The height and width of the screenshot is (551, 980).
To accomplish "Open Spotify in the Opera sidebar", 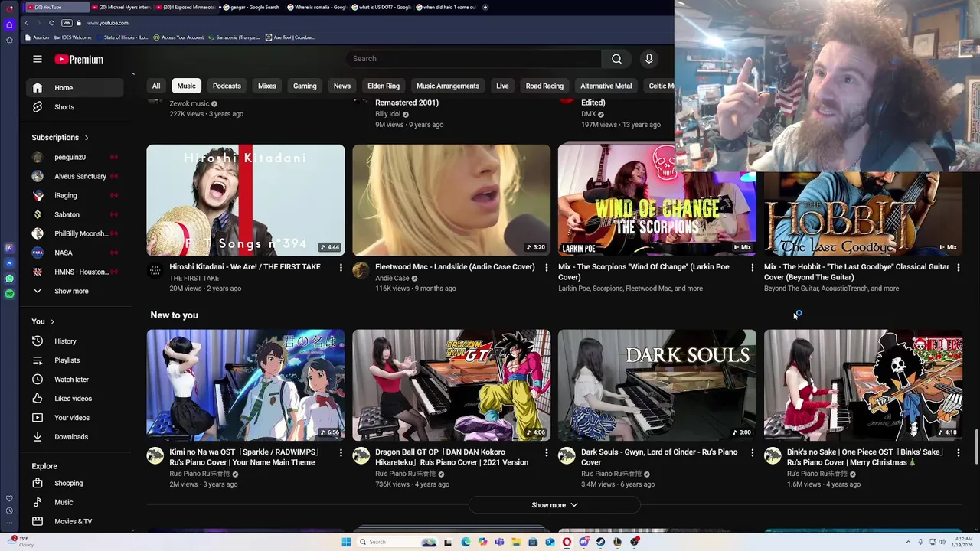I will click(x=9, y=294).
